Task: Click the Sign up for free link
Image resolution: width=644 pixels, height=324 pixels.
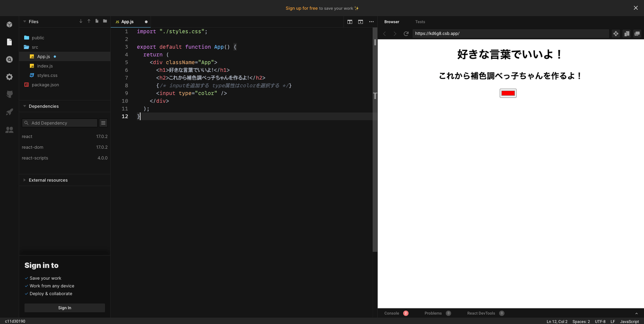Action: coord(301,8)
